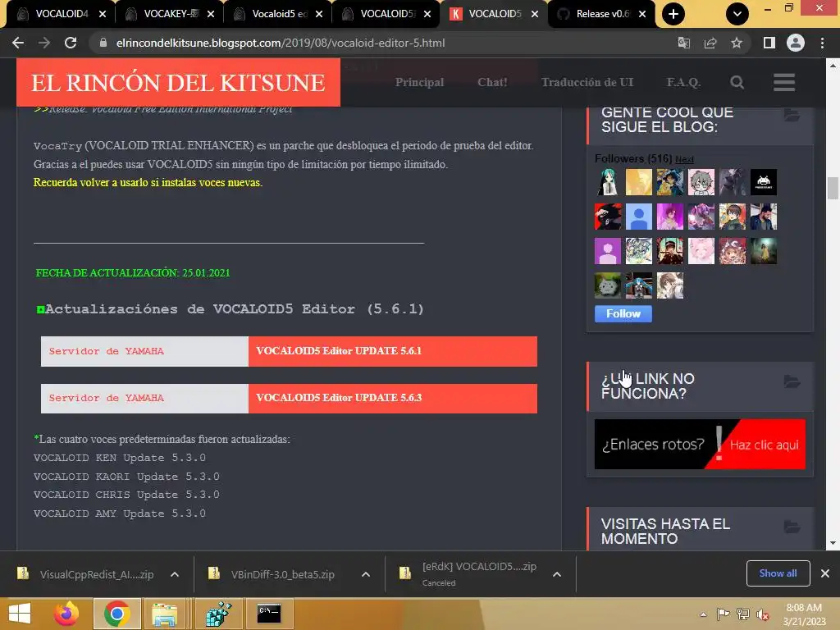840x630 pixels.
Task: Click the default blue silhouette follower avatar
Action: 639,217
